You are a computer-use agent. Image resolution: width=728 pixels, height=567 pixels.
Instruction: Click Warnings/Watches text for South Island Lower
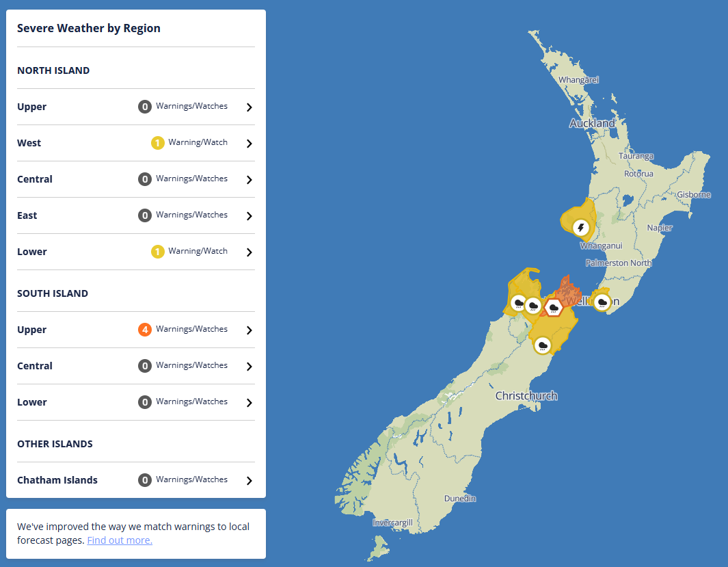tap(191, 401)
